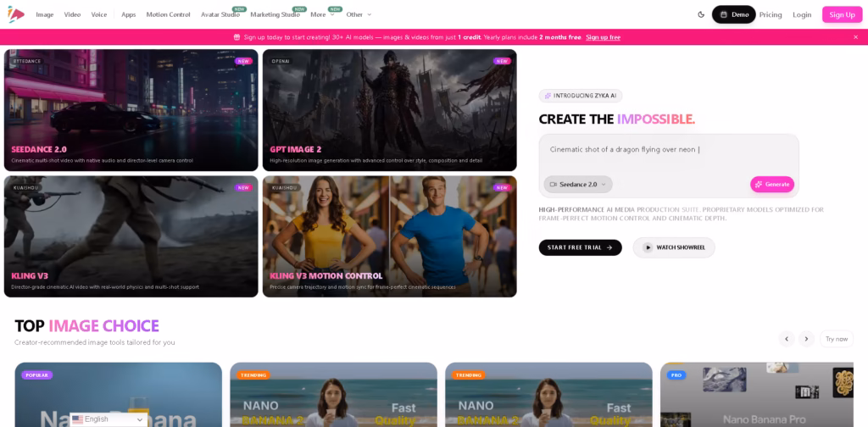Click Watch Showreel
This screenshot has width=868, height=427.
(674, 247)
